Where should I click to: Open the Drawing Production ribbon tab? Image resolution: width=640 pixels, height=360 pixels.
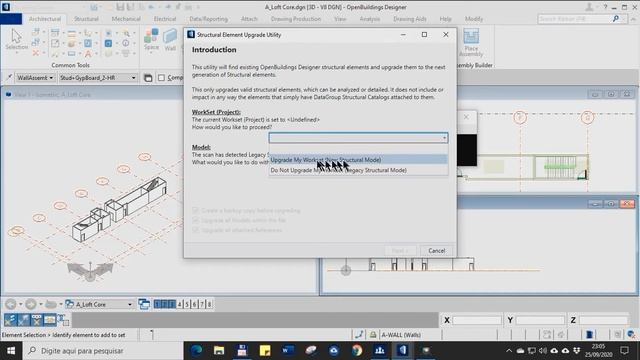click(x=296, y=19)
